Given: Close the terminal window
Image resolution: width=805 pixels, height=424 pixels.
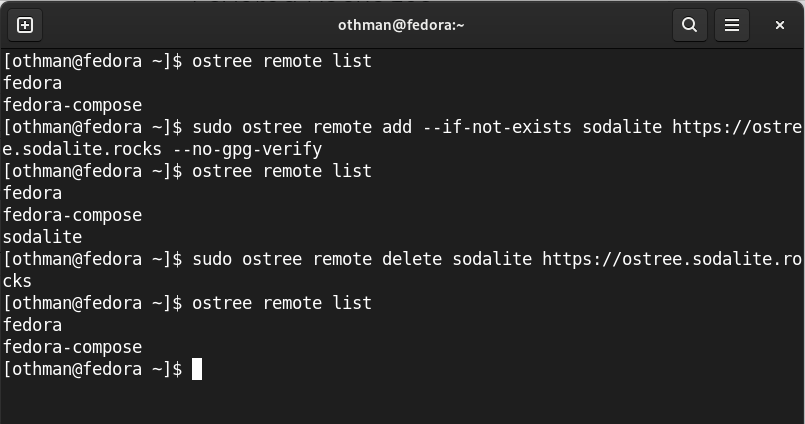Looking at the screenshot, I should [780, 25].
